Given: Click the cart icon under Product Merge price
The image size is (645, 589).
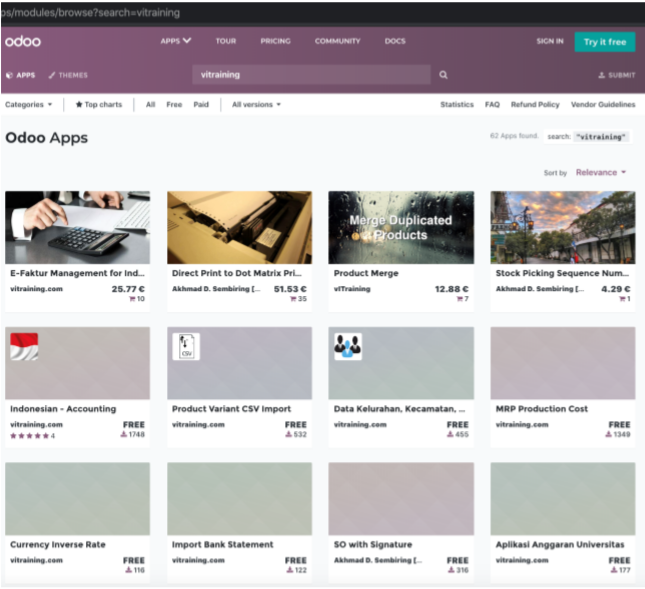Looking at the screenshot, I should point(459,299).
